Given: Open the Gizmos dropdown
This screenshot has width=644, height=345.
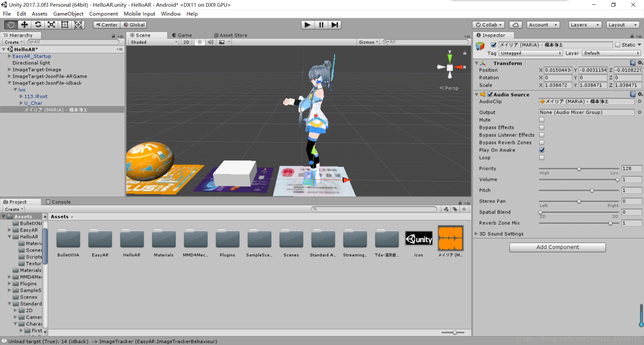Looking at the screenshot, I should (368, 42).
